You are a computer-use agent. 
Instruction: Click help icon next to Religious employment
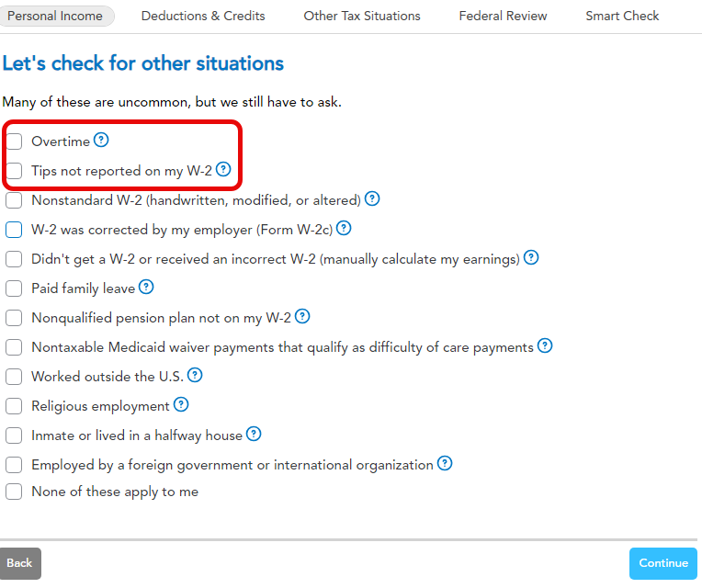[x=181, y=405]
